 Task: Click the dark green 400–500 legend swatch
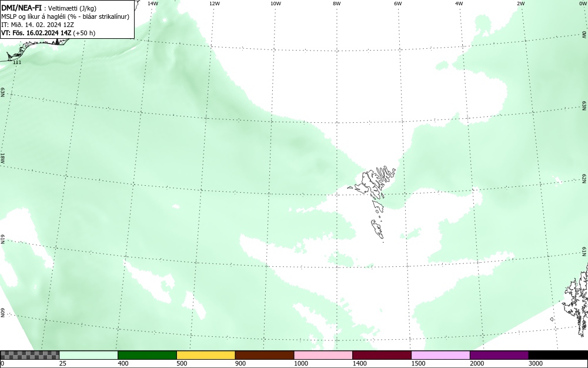tap(148, 355)
